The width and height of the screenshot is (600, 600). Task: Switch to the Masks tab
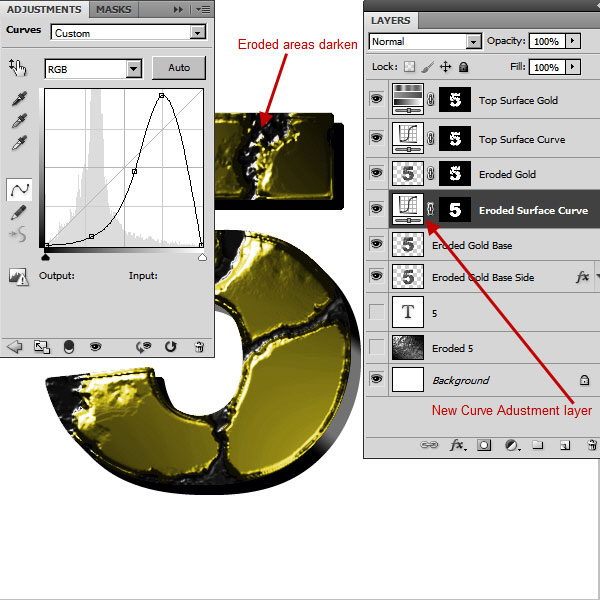point(114,9)
